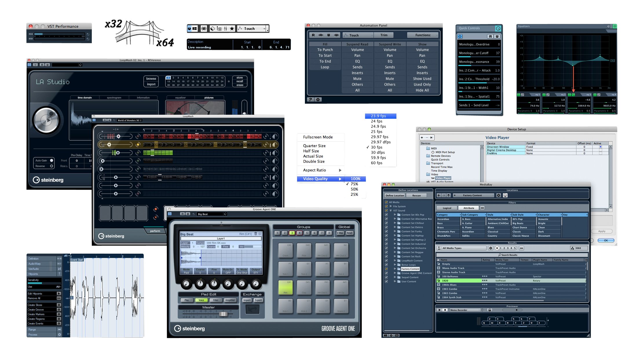Select the 1920 preset row in results

click(x=511, y=281)
